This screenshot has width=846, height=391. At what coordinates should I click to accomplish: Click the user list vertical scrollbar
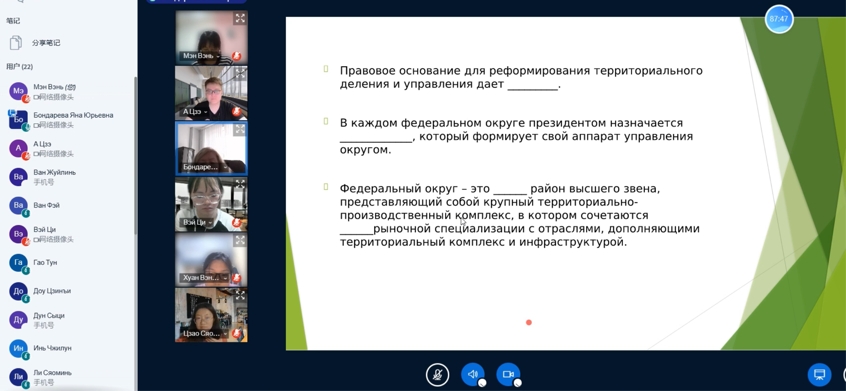135,156
